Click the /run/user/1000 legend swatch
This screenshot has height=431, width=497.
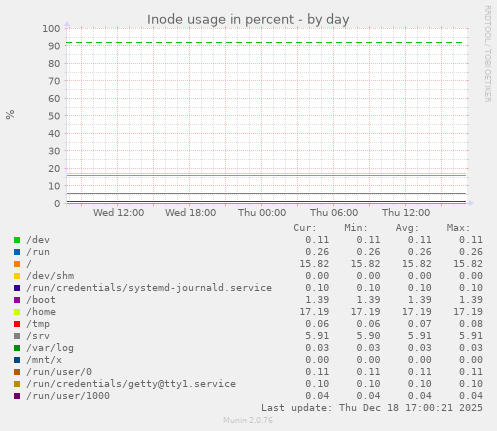tap(17, 396)
